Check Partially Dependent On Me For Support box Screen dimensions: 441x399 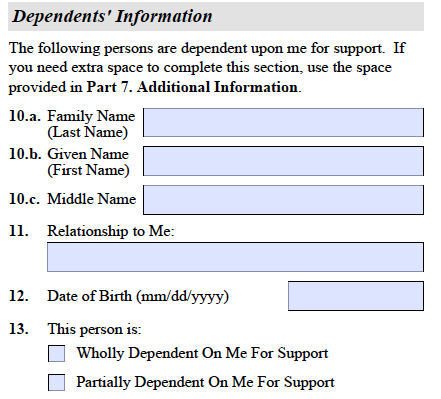click(x=56, y=382)
